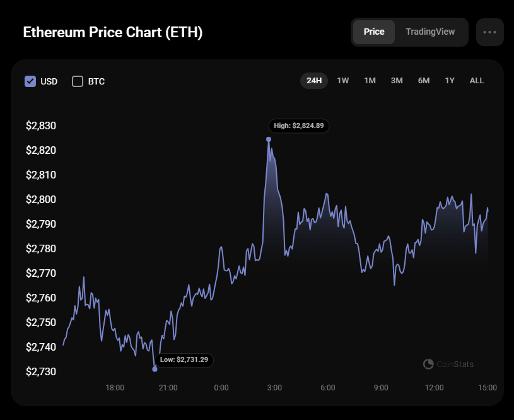This screenshot has width=514, height=420.
Task: Click the Ethereum Price Chart (ETH) heading
Action: click(x=113, y=33)
